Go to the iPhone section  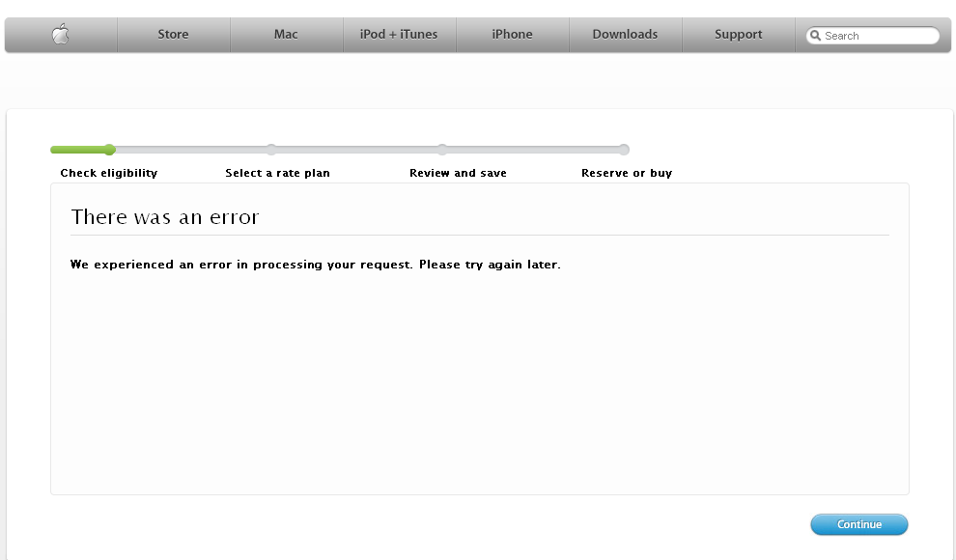[x=512, y=34]
